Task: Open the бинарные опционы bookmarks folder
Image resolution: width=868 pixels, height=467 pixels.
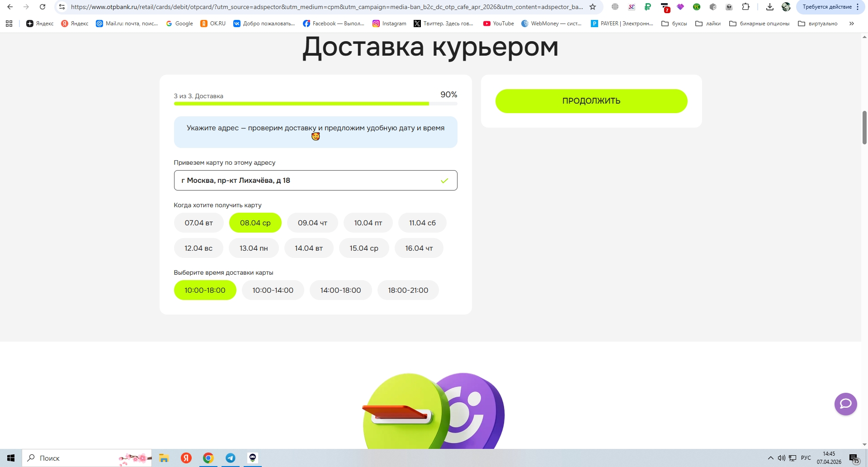Action: tap(759, 24)
